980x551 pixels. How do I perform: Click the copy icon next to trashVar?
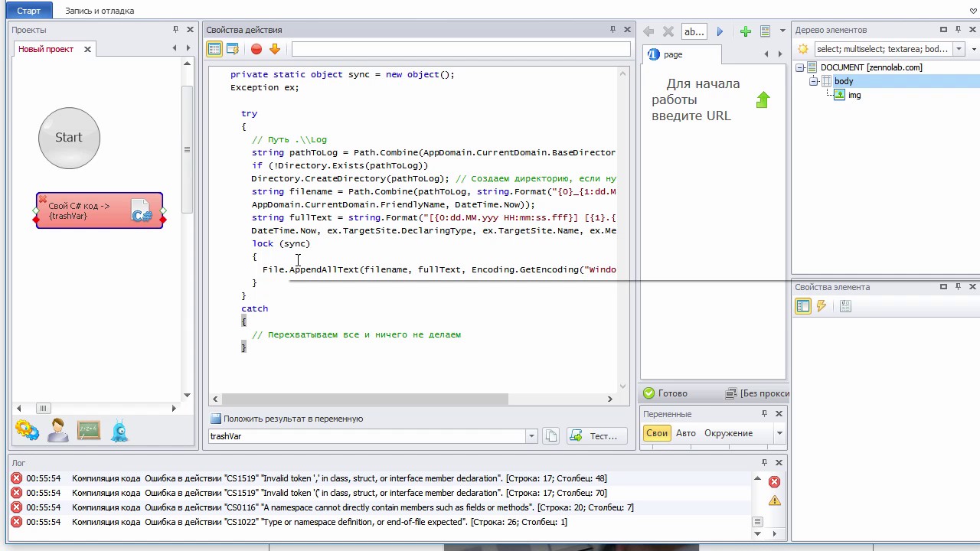550,436
